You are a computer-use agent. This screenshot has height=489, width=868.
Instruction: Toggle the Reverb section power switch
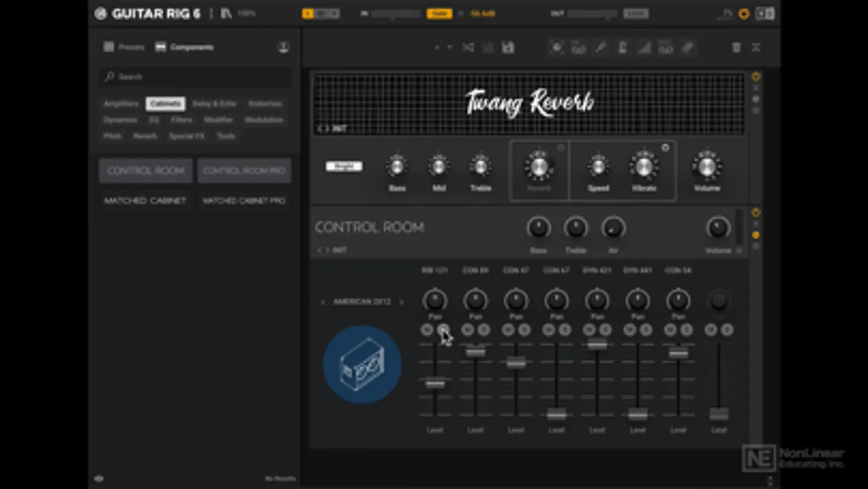(560, 147)
